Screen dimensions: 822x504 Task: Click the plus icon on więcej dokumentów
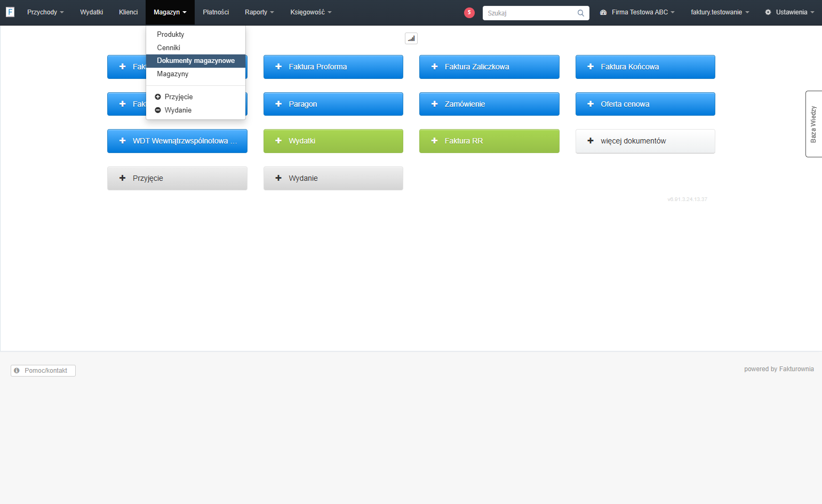[x=590, y=141]
